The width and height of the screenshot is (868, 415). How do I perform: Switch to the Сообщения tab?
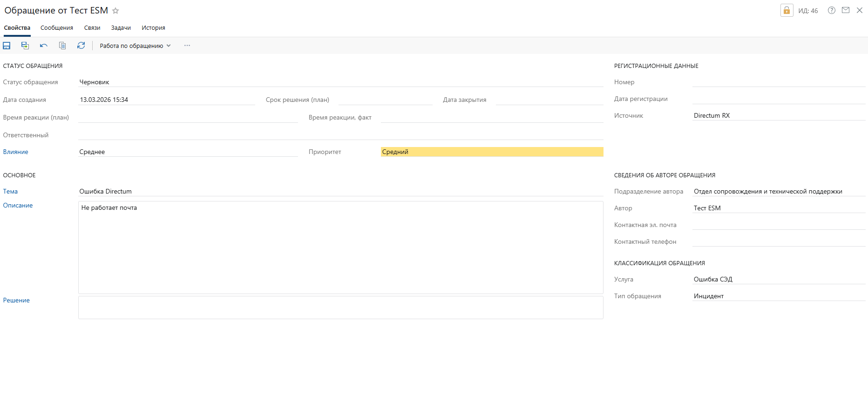point(57,28)
